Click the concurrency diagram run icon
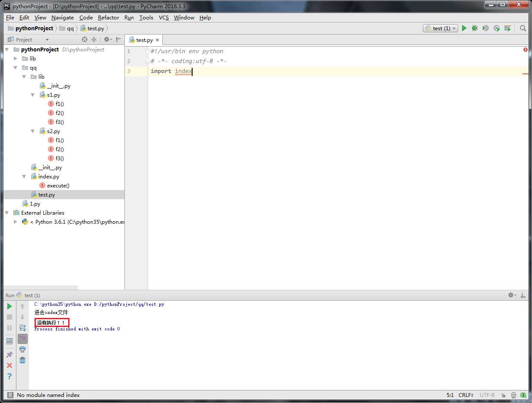Screen dimensions: 532x403 [x=507, y=28]
